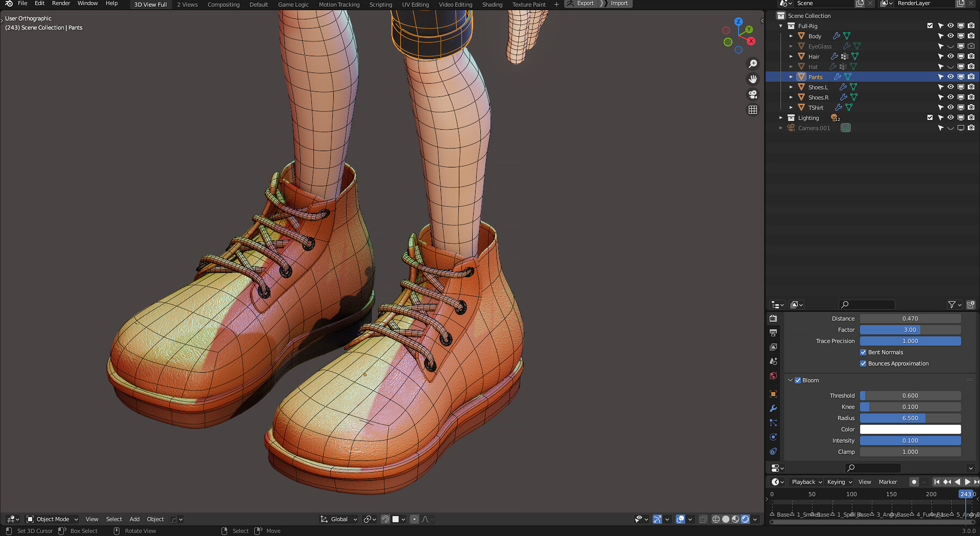Select rendered viewport shading mode

point(745,519)
